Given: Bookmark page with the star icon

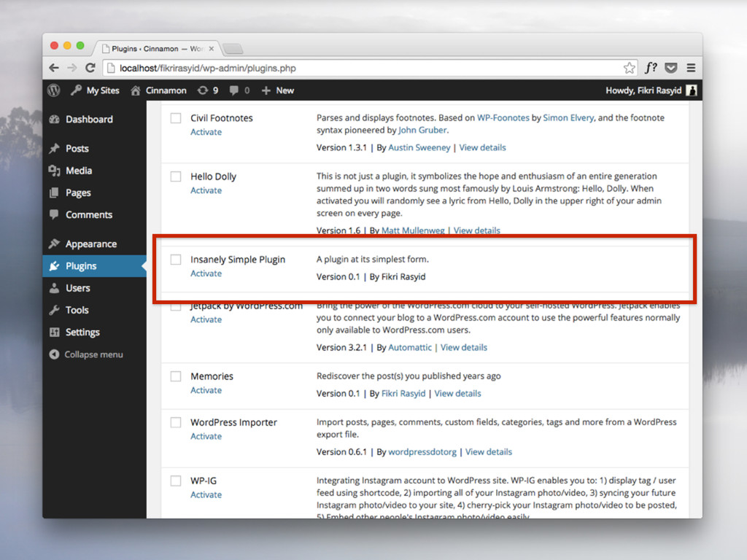Looking at the screenshot, I should 630,68.
